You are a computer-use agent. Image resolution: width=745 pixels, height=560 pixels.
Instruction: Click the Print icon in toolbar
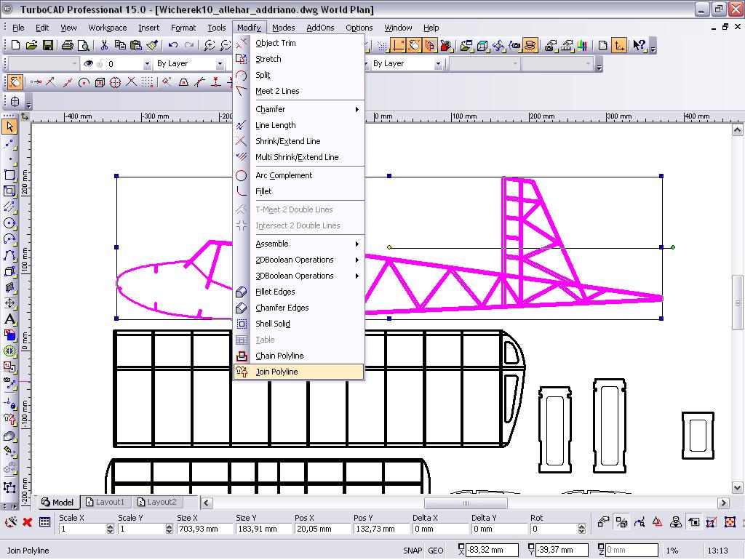click(x=67, y=45)
